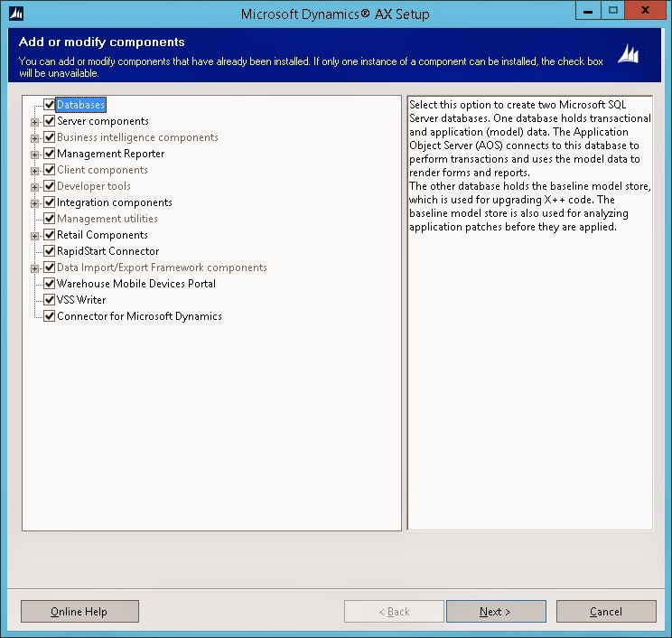Select the Retail Components label

102,235
